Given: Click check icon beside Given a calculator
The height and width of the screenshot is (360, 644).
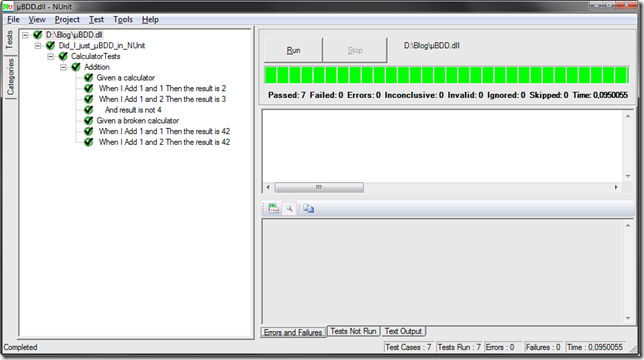Looking at the screenshot, I should [89, 78].
